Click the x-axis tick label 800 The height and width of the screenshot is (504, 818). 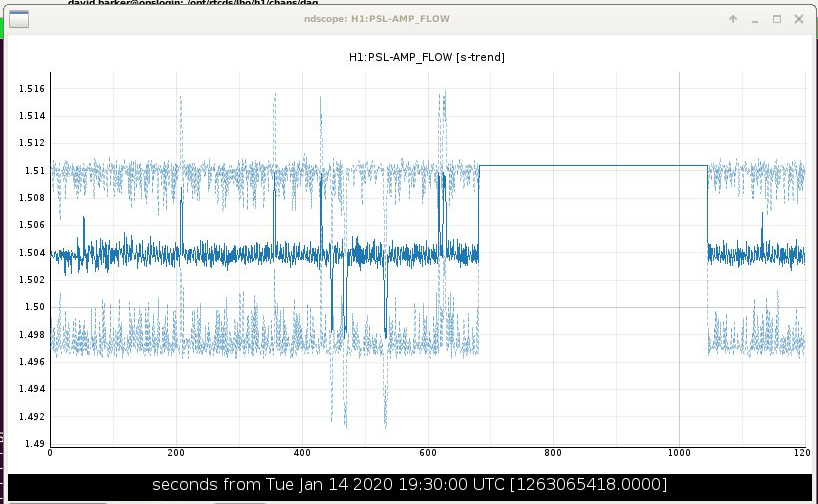553,453
